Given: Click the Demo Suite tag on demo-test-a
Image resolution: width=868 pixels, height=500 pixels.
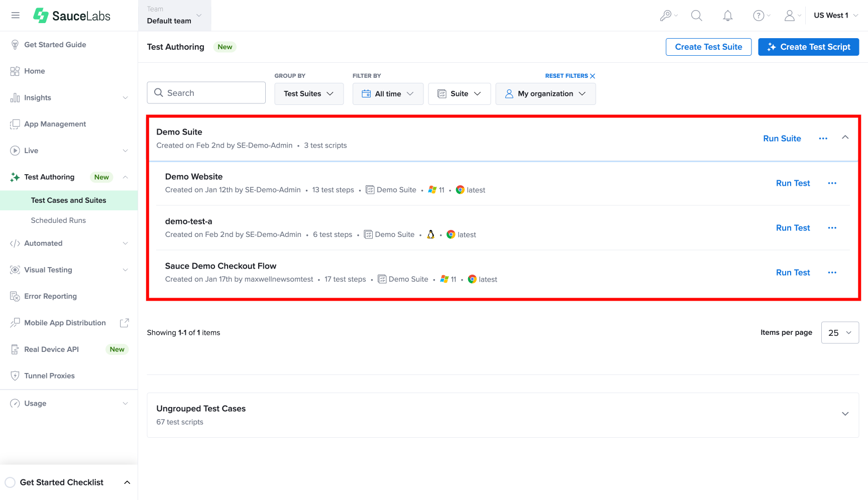Looking at the screenshot, I should point(389,234).
